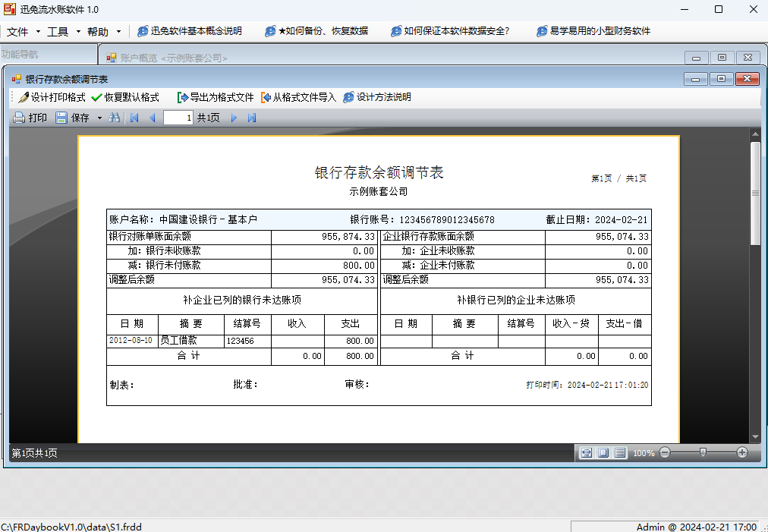Open 设计方法说明 design method help link
Viewport: 768px width, 532px height.
click(x=377, y=97)
